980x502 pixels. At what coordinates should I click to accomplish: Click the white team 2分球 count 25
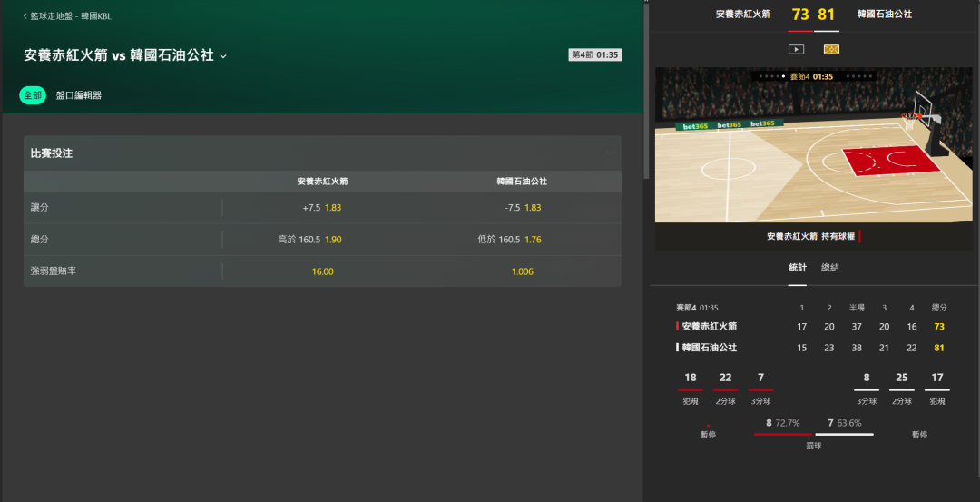point(901,378)
